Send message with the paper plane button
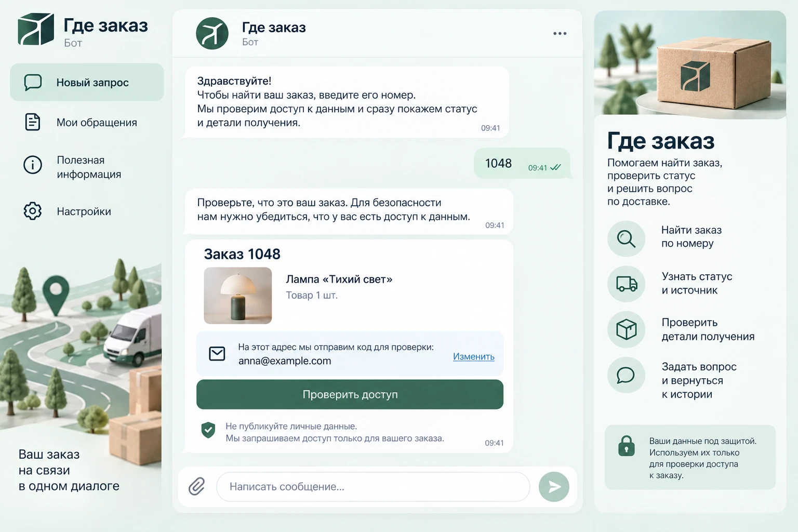 [x=554, y=487]
